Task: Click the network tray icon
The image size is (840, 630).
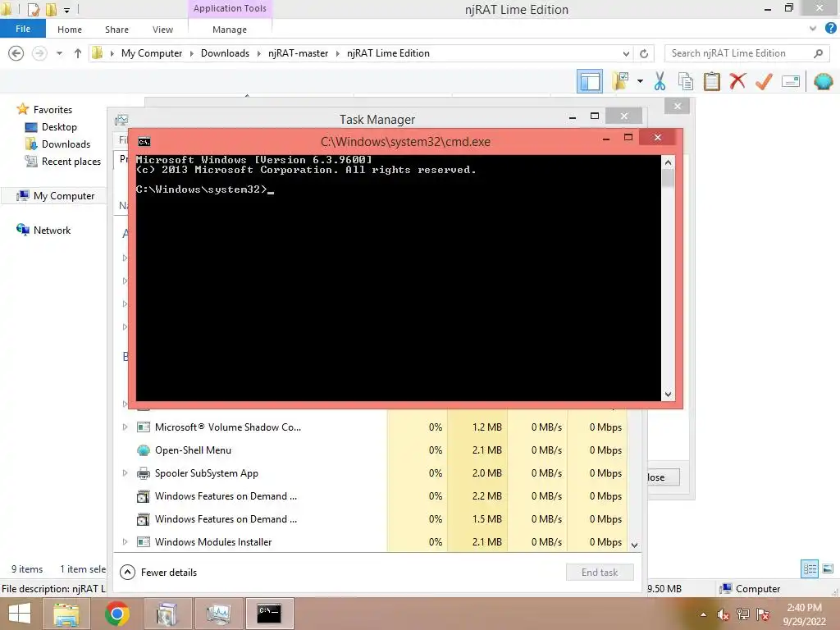Action: pyautogui.click(x=742, y=614)
